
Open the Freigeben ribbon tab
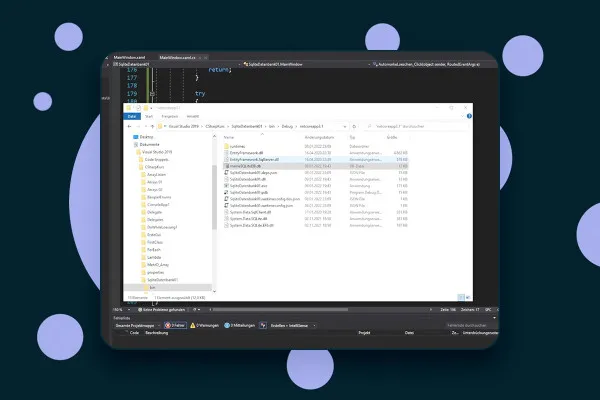pyautogui.click(x=170, y=116)
